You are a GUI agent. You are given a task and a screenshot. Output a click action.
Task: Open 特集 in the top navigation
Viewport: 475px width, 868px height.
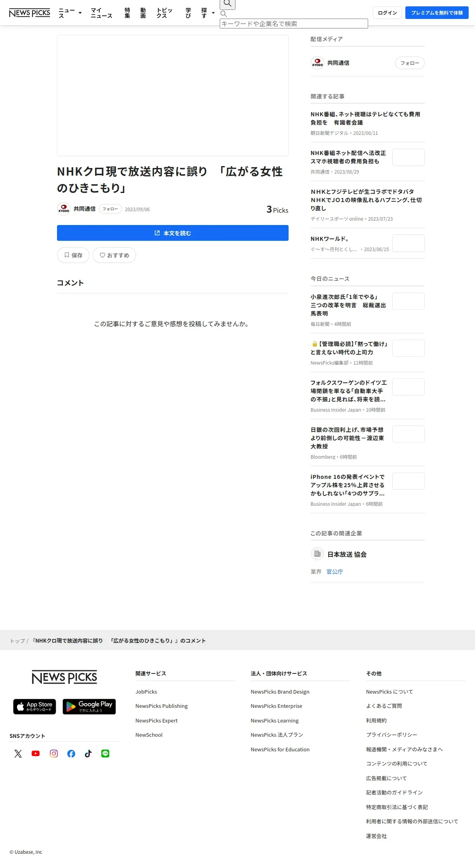(x=127, y=13)
